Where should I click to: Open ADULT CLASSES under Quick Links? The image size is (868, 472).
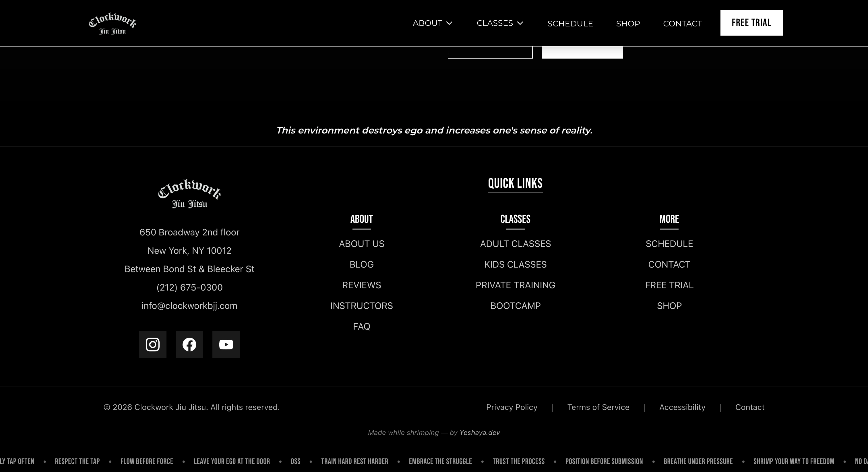coord(515,244)
